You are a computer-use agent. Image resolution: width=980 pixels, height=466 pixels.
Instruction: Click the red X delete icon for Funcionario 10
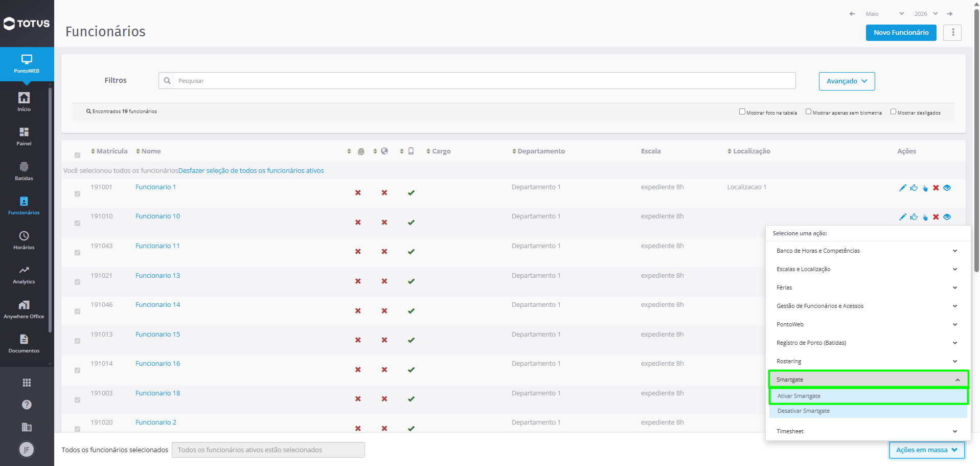coord(936,217)
